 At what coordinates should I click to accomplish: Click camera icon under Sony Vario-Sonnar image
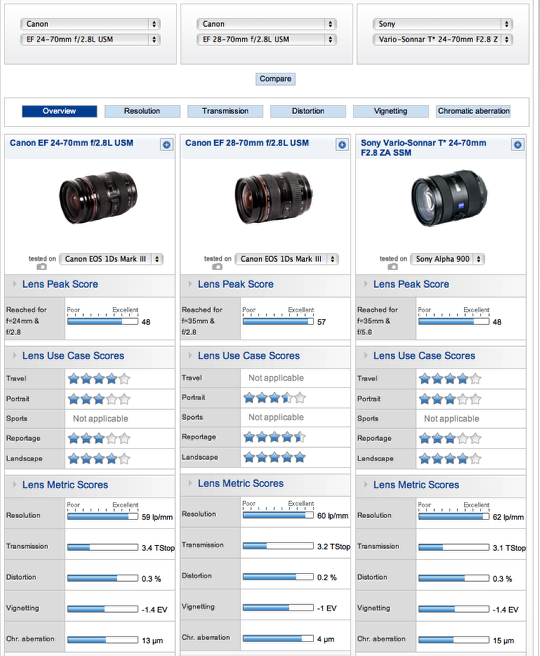[392, 266]
